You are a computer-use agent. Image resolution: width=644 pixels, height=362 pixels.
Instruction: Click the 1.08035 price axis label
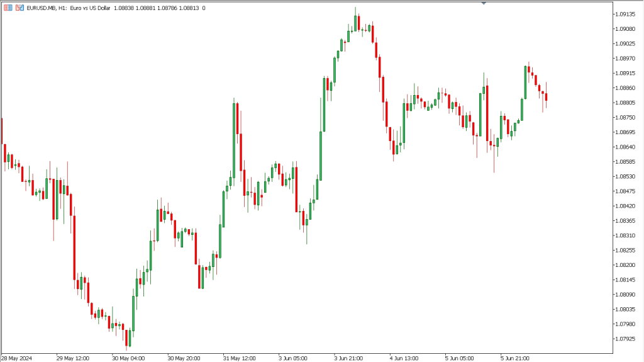625,309
